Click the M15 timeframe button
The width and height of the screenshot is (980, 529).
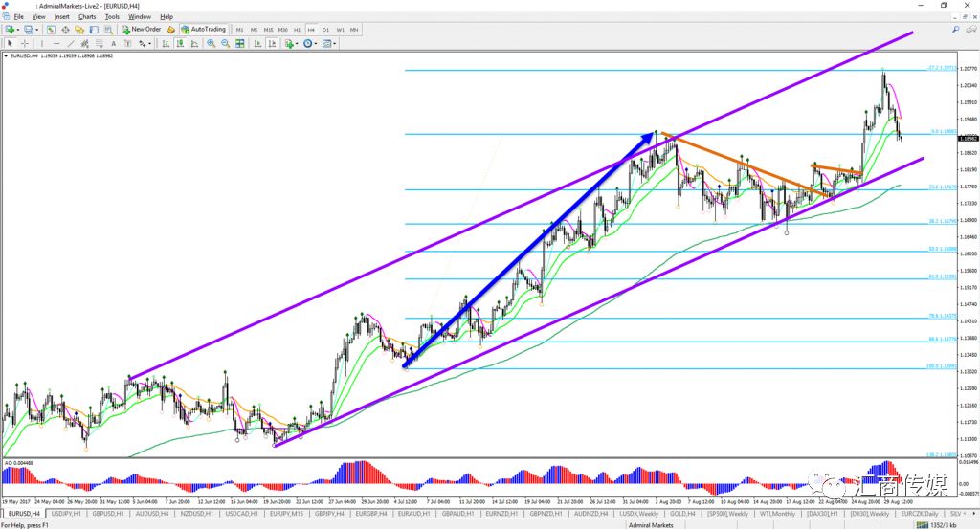[269, 29]
